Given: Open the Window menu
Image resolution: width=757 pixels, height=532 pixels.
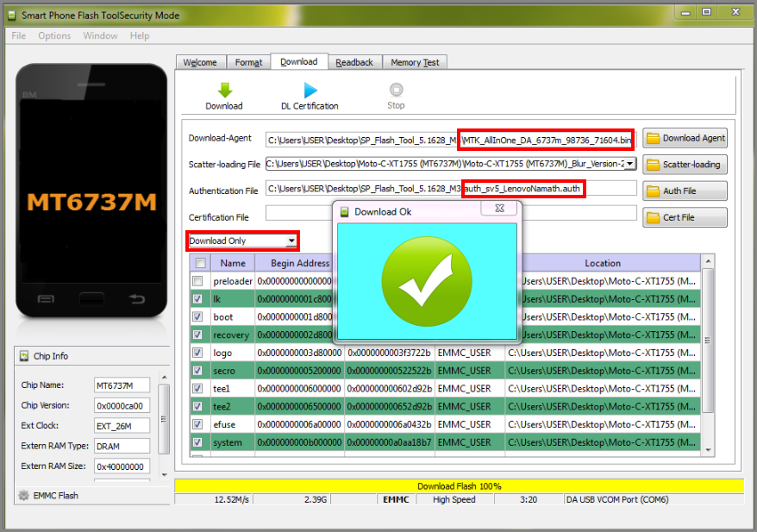Looking at the screenshot, I should coord(100,35).
